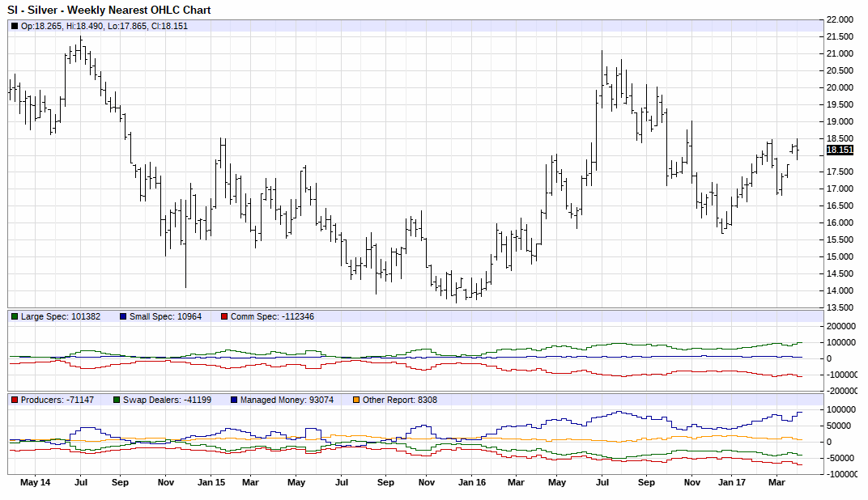Screen dimensions: 868x500
Task: Click the 'Jan 16' date axis label
Action: point(472,482)
